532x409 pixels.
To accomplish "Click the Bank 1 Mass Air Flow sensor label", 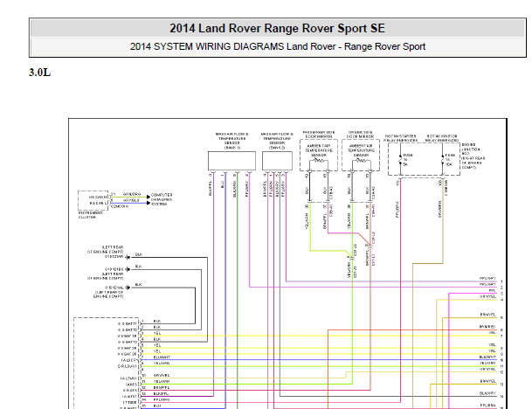I will coord(232,141).
